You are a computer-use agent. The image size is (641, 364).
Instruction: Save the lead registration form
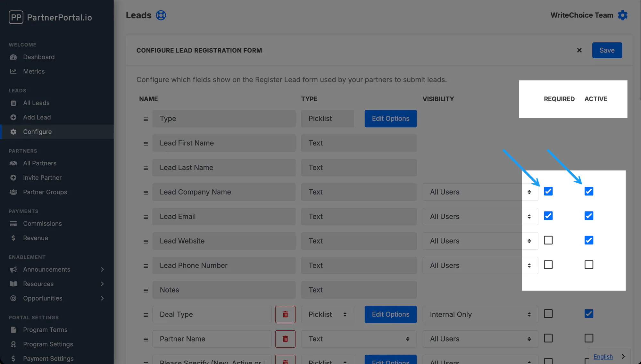coord(607,50)
